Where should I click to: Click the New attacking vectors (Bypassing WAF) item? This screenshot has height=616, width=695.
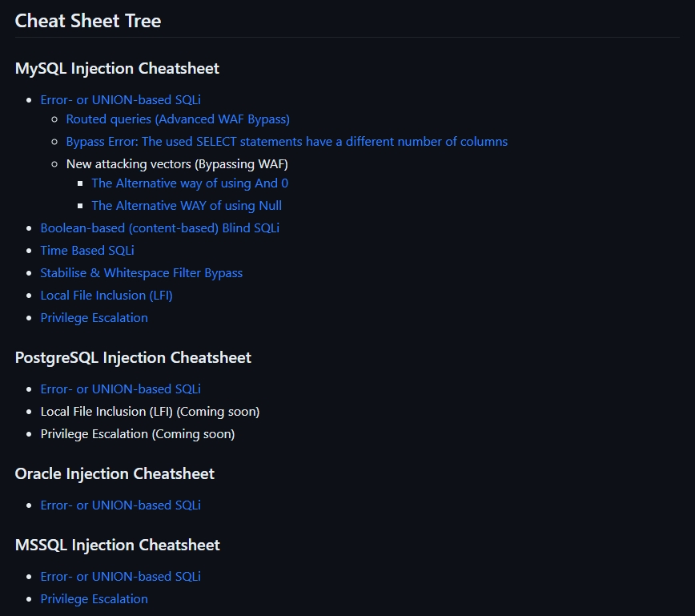177,163
